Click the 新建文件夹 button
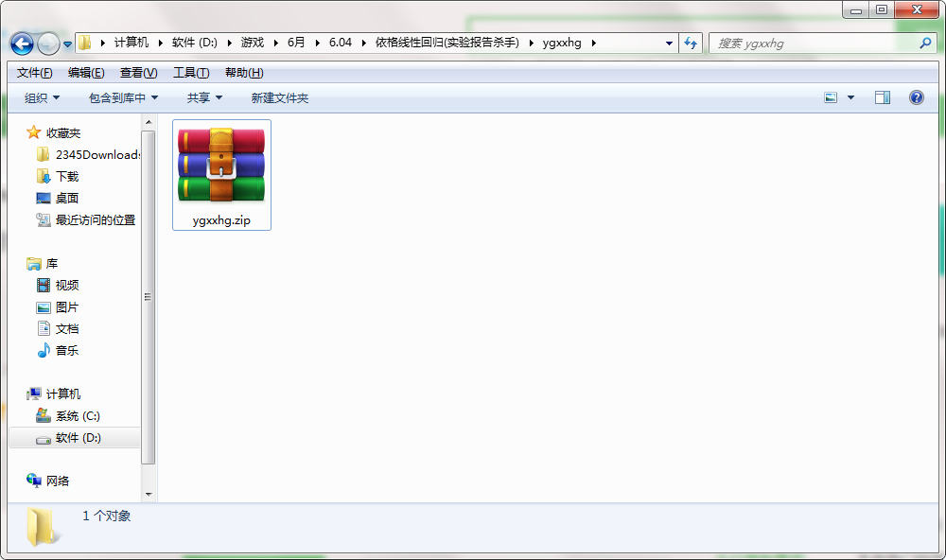This screenshot has height=560, width=946. (x=280, y=97)
